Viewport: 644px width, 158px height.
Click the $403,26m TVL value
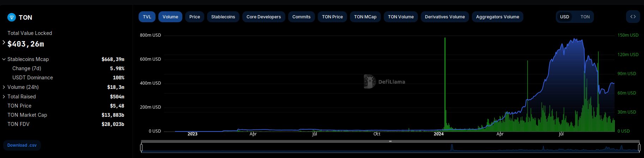(26, 44)
